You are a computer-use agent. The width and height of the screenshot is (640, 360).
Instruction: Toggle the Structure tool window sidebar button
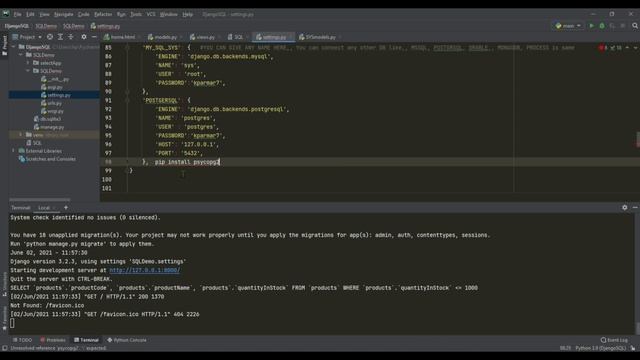[4, 284]
